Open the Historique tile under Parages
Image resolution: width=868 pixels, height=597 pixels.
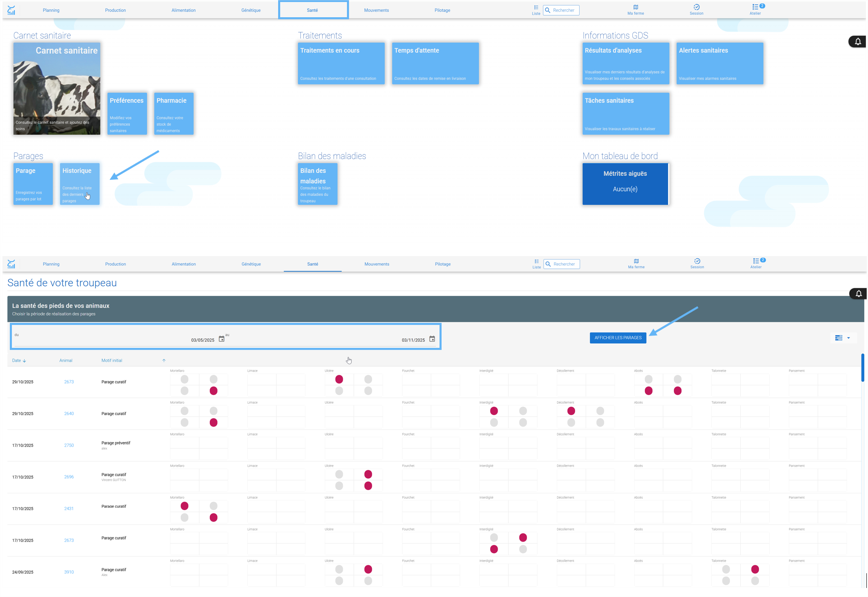pyautogui.click(x=80, y=184)
